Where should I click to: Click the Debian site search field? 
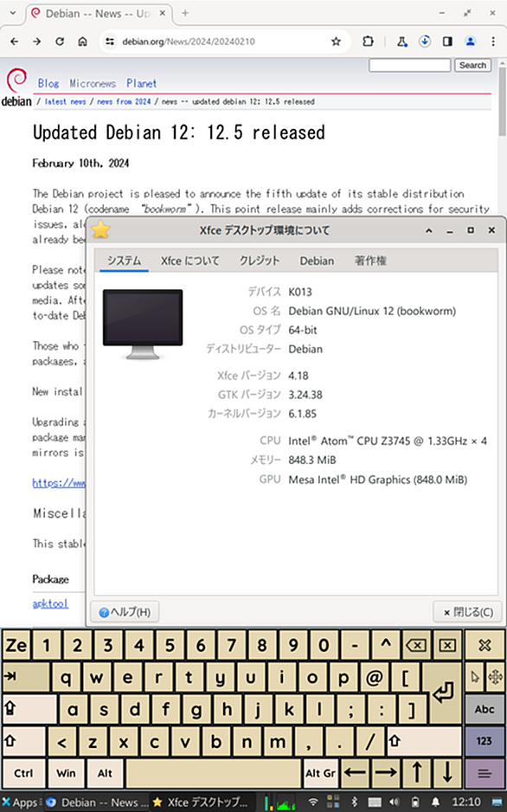(x=410, y=65)
